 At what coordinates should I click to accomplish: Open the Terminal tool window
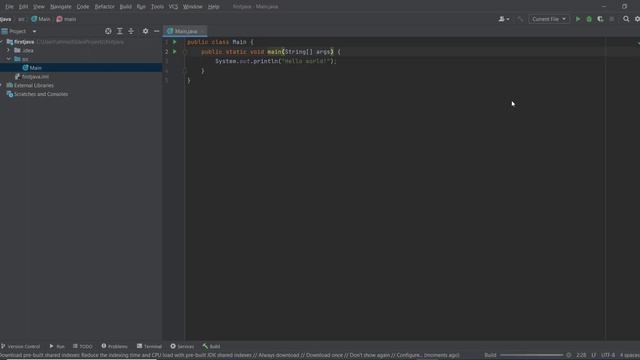149,346
